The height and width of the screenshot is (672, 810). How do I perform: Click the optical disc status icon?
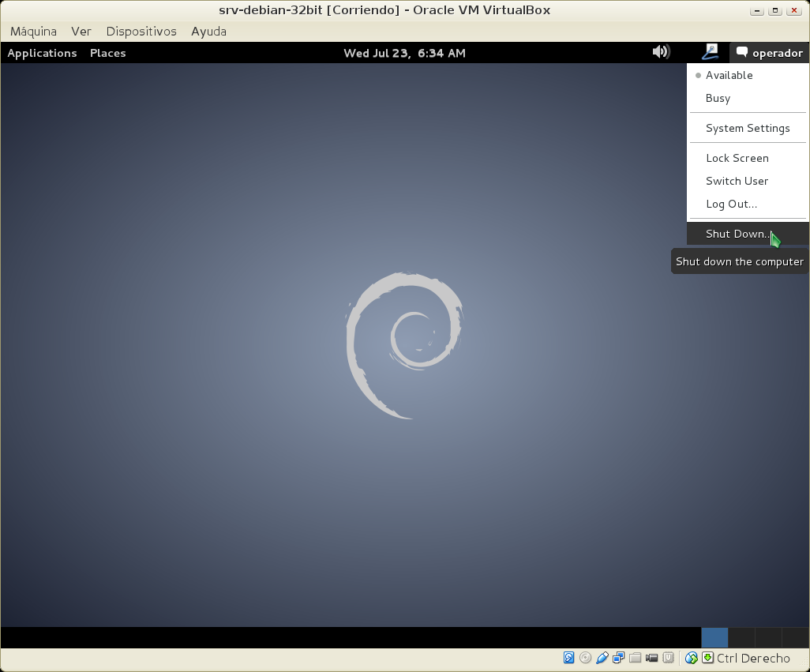click(x=585, y=658)
